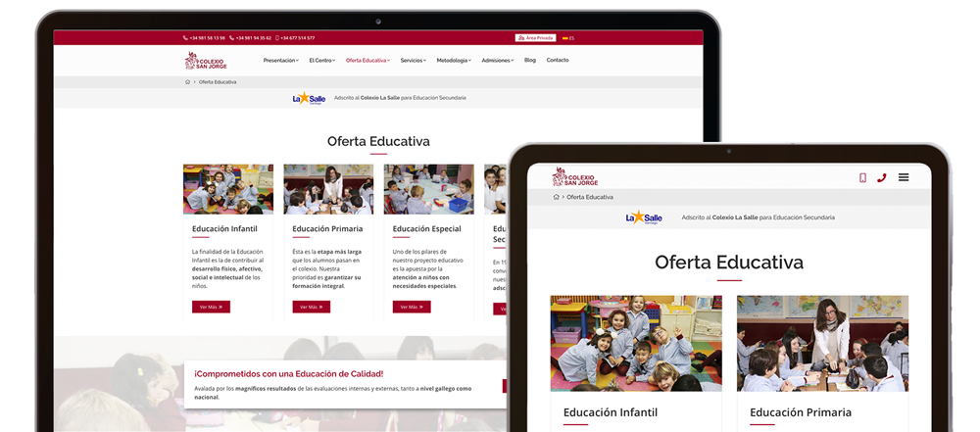Call phone number +34 981 58 13 98
The image size is (980, 432).
pos(204,38)
